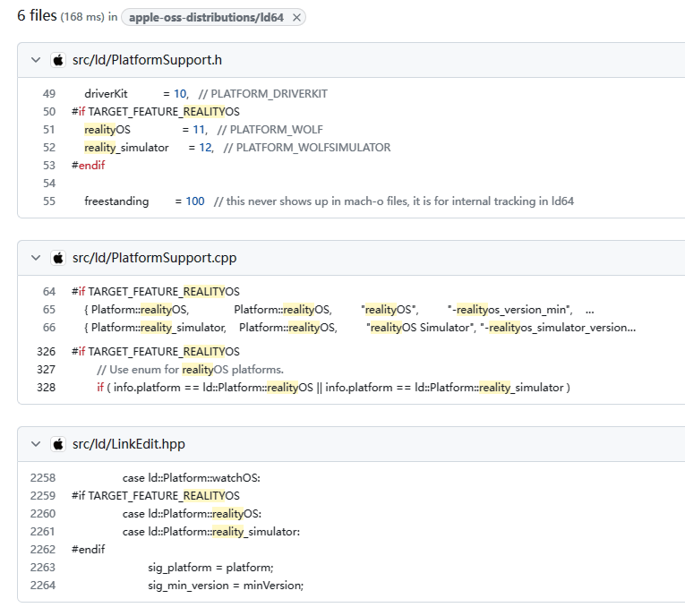Go to line 55 freestanding entry

[x=48, y=201]
